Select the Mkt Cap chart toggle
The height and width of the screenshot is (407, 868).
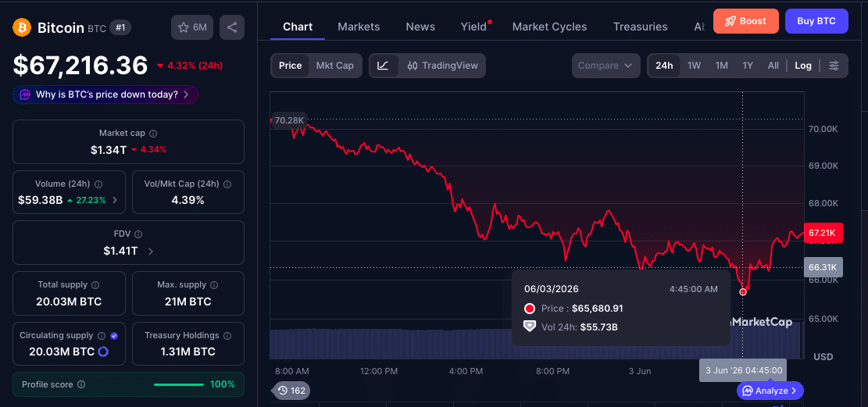[335, 66]
